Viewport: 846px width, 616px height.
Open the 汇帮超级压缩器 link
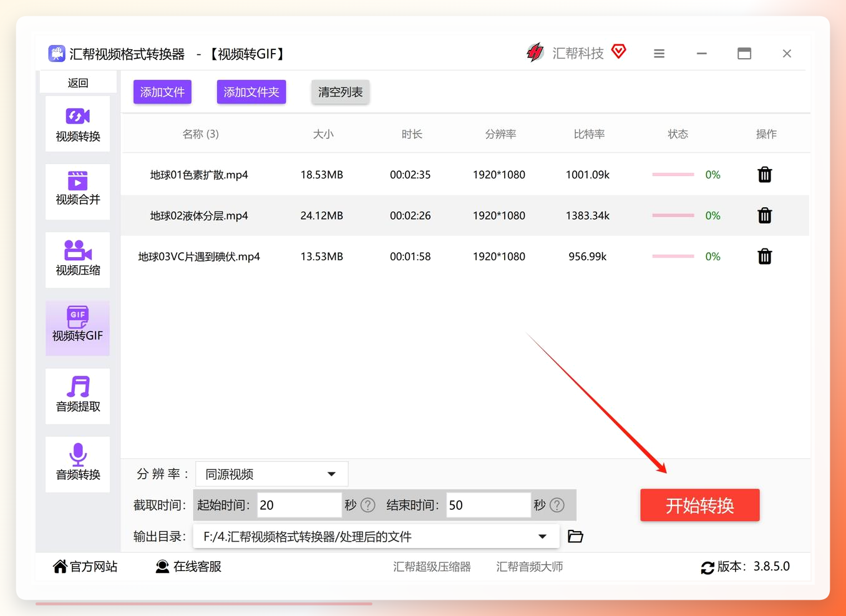click(x=432, y=567)
